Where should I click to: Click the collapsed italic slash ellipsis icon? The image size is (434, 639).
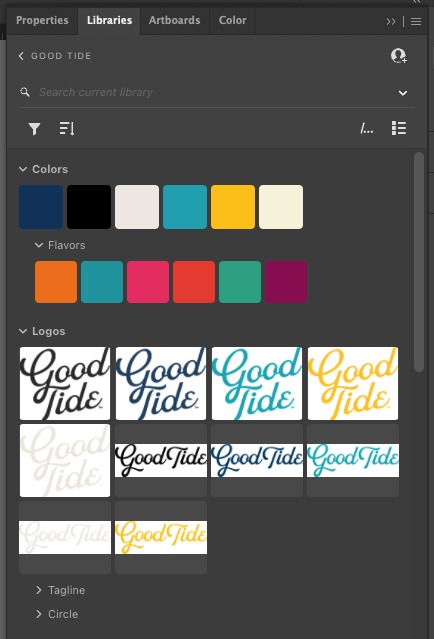coord(367,129)
